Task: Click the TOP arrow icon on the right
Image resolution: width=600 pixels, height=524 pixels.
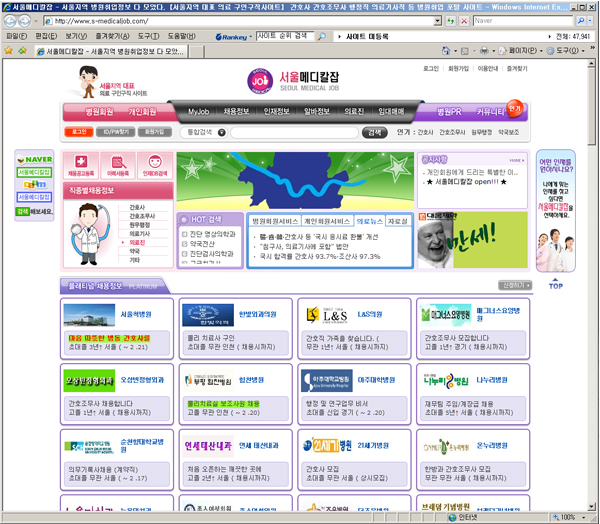Action: click(556, 284)
